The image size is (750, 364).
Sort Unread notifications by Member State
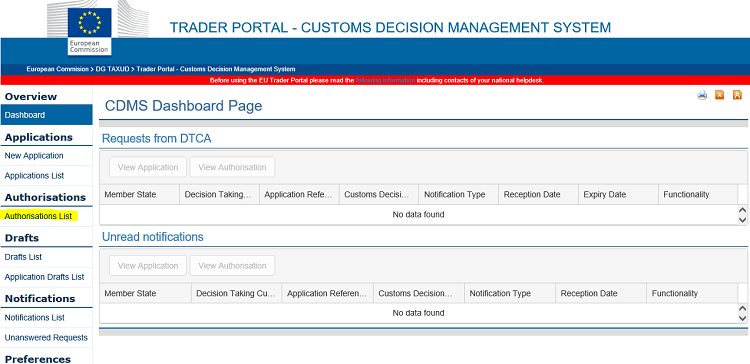pos(145,293)
